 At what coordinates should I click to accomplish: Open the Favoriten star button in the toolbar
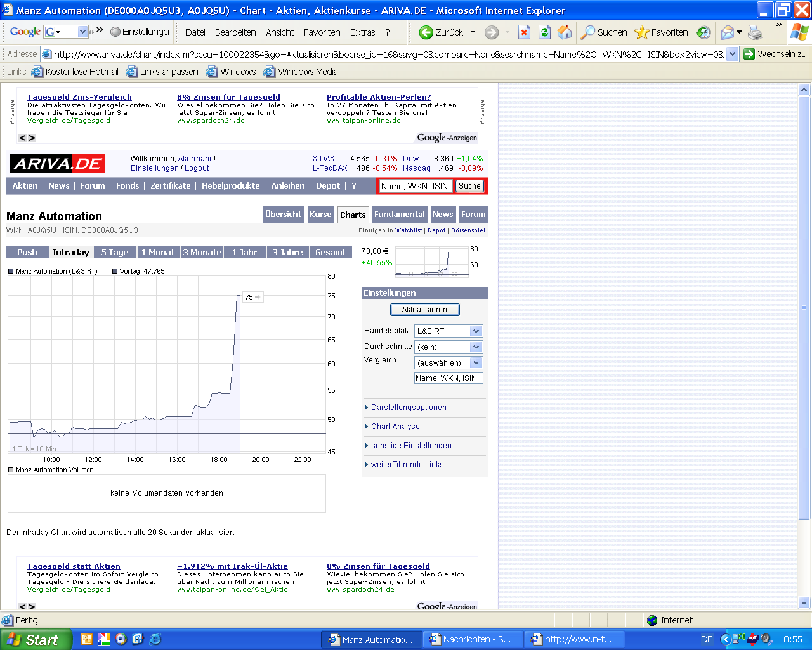(x=661, y=32)
